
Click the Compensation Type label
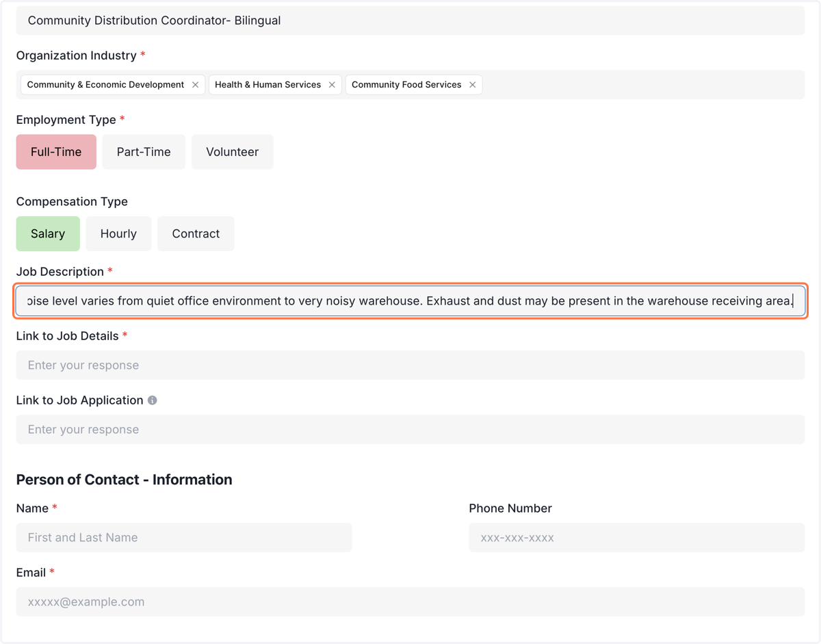(x=72, y=202)
